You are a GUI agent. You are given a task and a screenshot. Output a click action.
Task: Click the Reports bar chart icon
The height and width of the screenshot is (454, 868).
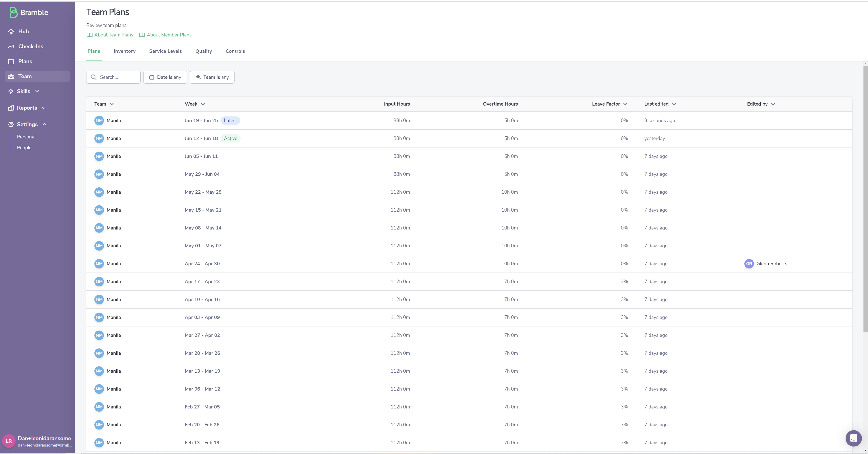[x=11, y=108]
